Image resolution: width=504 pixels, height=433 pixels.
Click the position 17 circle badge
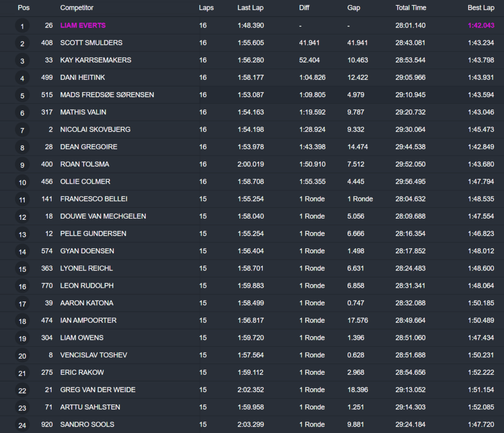click(22, 304)
